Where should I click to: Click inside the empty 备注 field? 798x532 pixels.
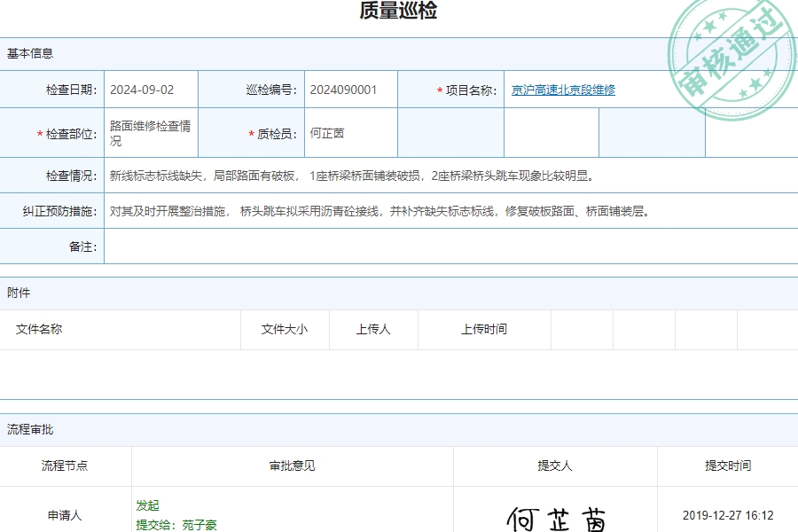(443, 246)
